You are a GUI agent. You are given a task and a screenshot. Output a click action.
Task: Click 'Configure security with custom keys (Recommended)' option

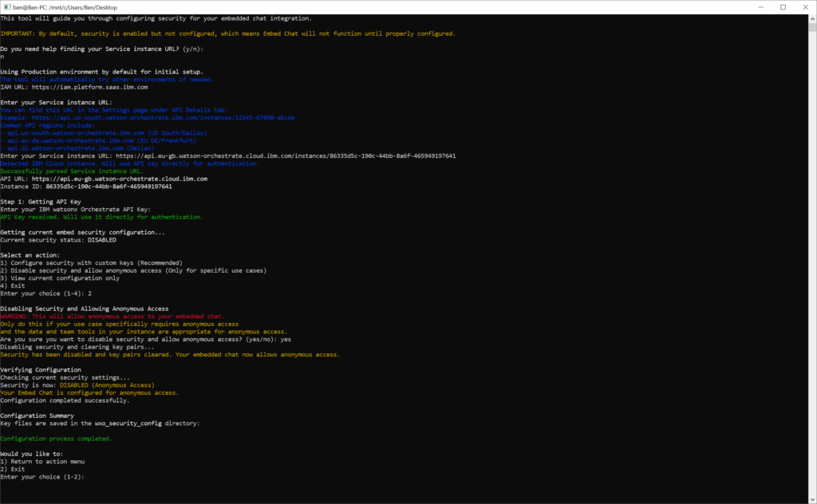92,262
